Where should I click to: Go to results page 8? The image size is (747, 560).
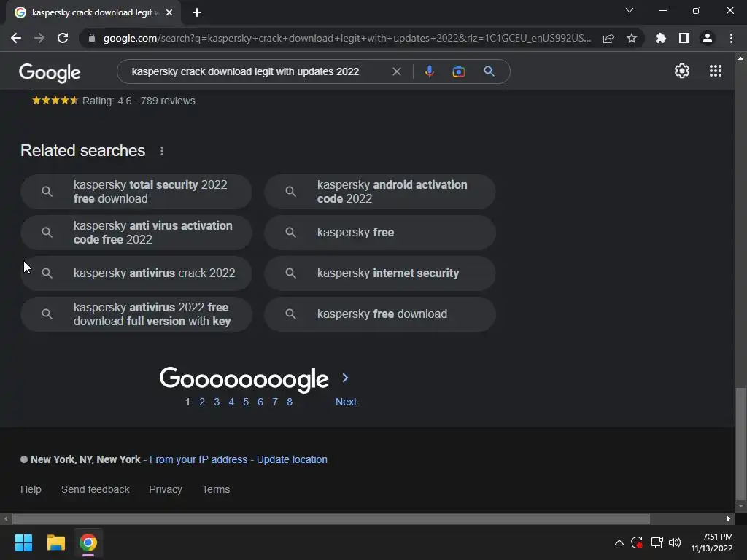tap(290, 402)
